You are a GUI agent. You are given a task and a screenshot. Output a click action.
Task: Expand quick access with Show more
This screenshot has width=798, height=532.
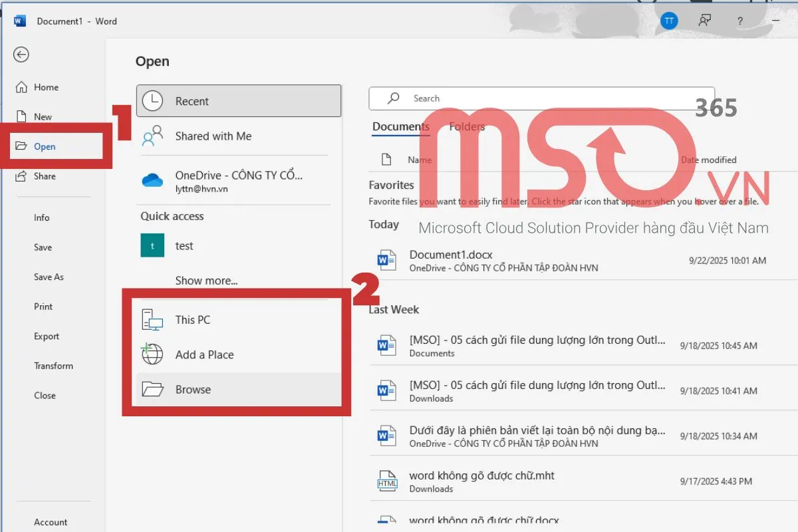206,281
